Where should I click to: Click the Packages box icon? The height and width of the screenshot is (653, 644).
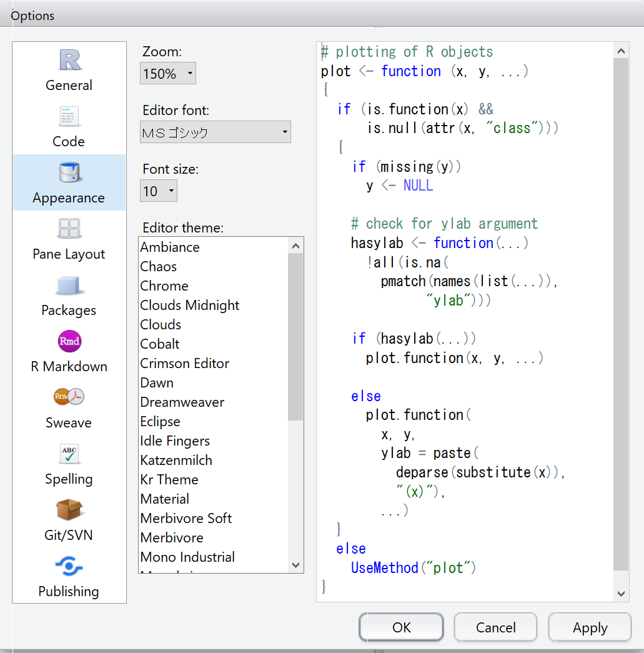[69, 285]
